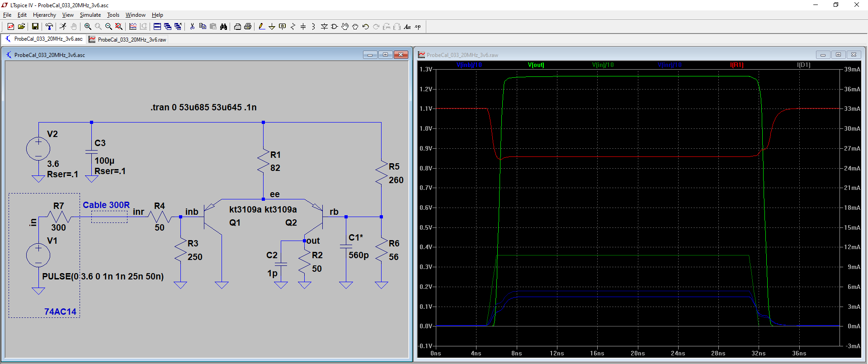Click the .tran simulation directive text
Viewport: 868px width, 364px height.
[x=203, y=107]
